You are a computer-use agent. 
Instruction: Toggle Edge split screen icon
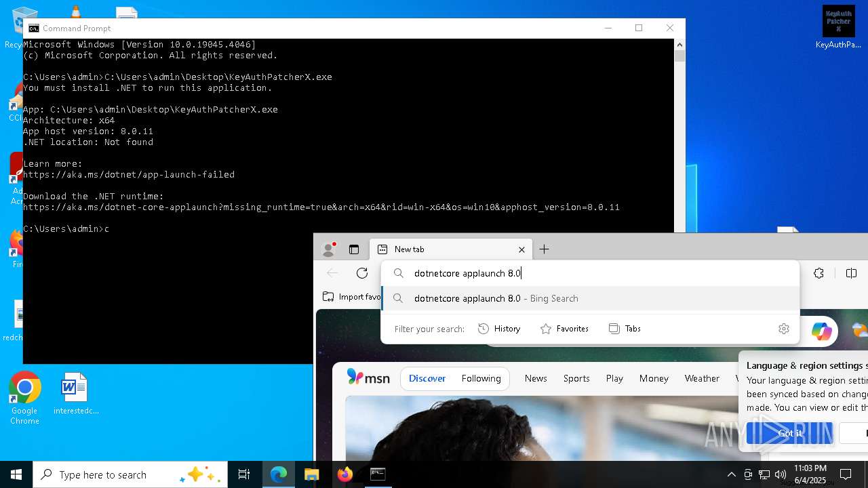pyautogui.click(x=852, y=273)
